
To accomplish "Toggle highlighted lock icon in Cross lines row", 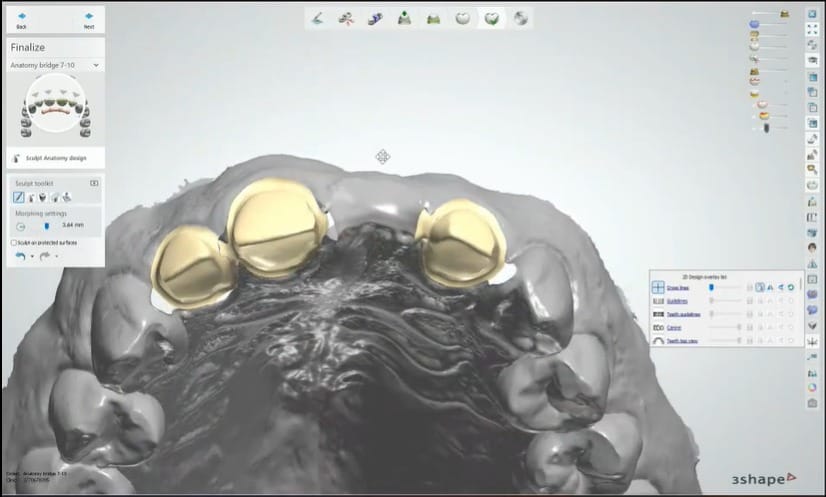I will pos(760,287).
